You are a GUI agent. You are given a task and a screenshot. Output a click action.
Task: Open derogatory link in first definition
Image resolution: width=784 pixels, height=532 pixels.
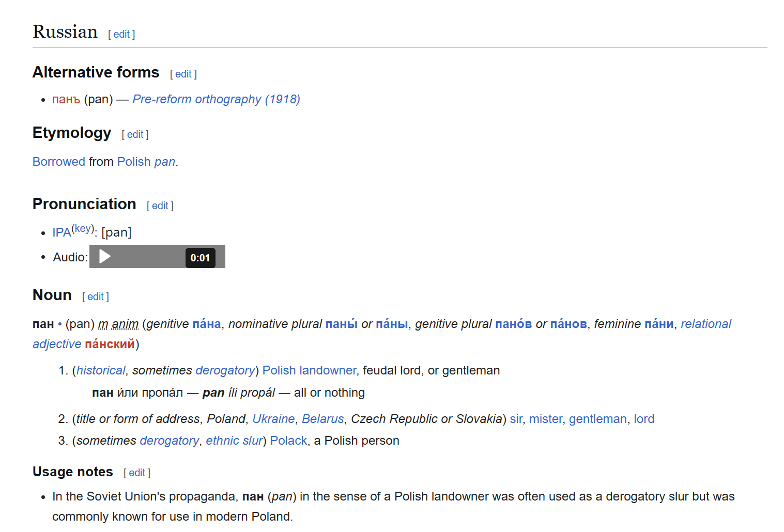225,370
